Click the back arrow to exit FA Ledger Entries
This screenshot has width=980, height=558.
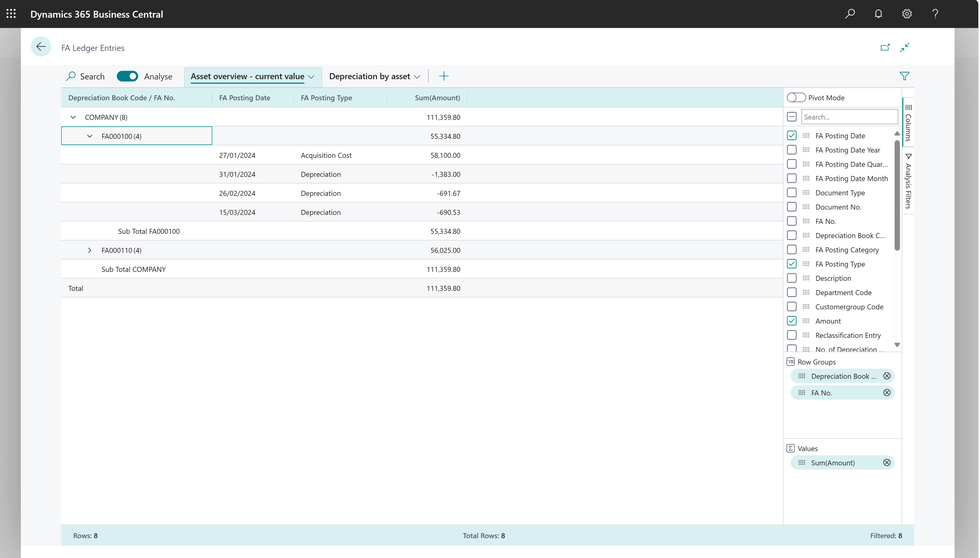point(41,46)
